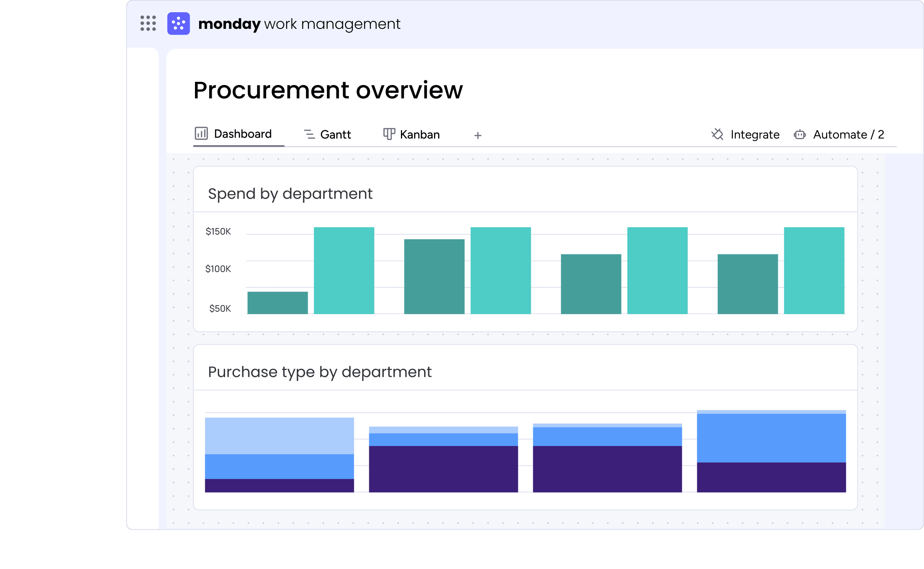Add a new view with plus icon
The width and height of the screenshot is (924, 569).
[478, 135]
